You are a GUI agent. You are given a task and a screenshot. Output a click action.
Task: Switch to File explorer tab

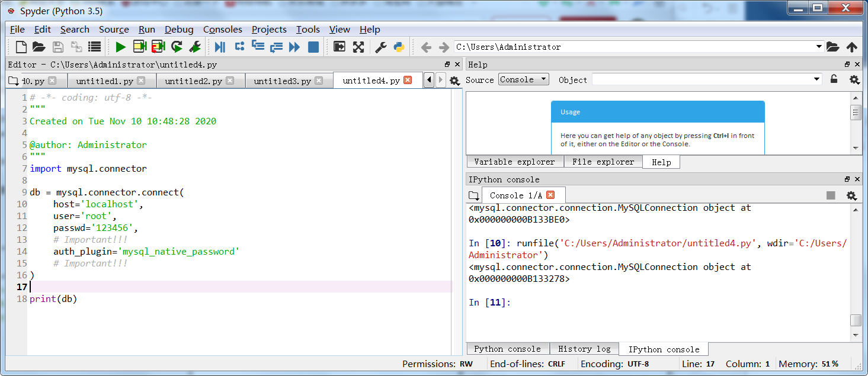point(603,162)
